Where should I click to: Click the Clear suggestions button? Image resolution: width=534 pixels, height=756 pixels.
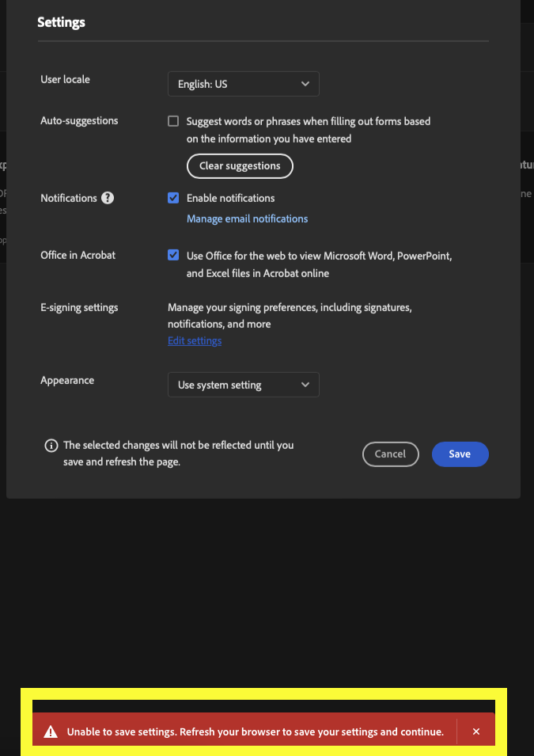pyautogui.click(x=239, y=165)
